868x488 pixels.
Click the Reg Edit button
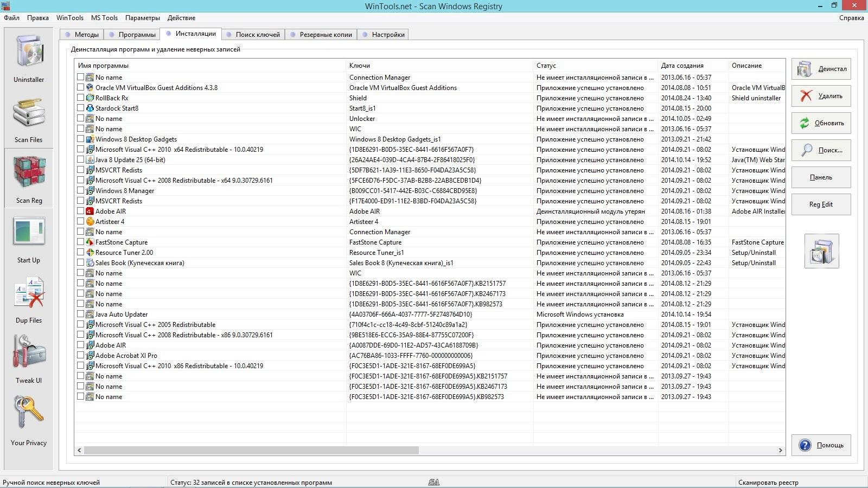pyautogui.click(x=821, y=204)
